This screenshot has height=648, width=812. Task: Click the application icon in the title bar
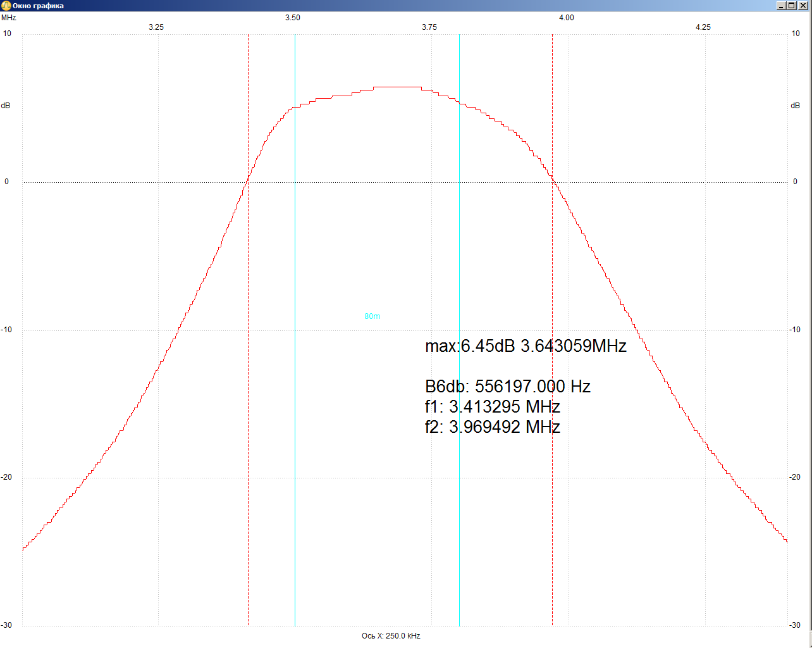(x=6, y=6)
